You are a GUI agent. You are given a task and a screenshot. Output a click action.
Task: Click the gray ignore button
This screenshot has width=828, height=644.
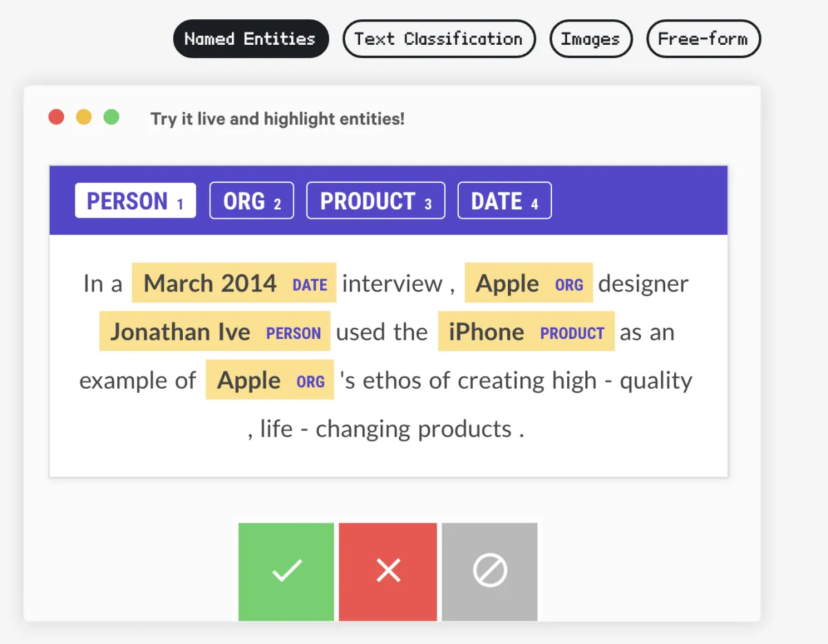(490, 572)
